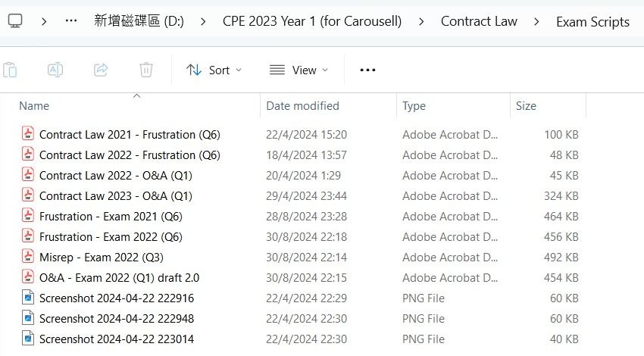Sort files by Name column header

[34, 106]
